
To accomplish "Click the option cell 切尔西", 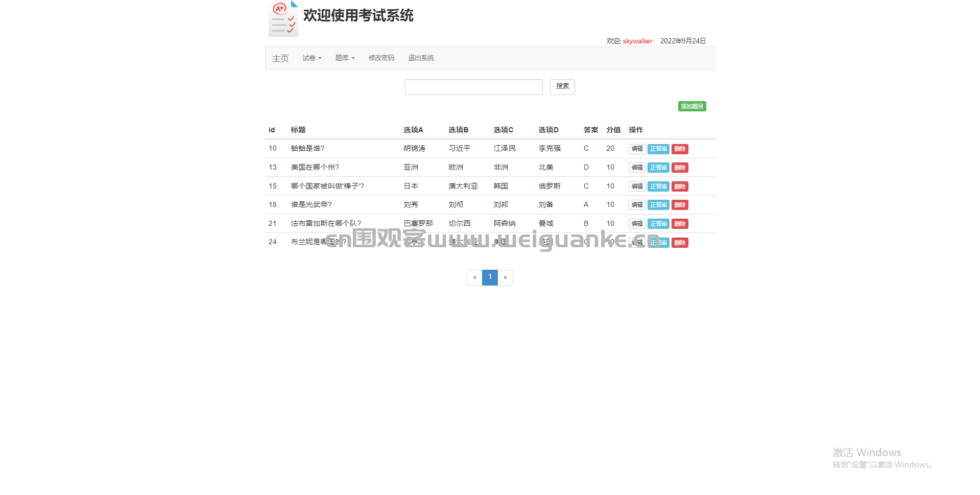I will pos(460,224).
